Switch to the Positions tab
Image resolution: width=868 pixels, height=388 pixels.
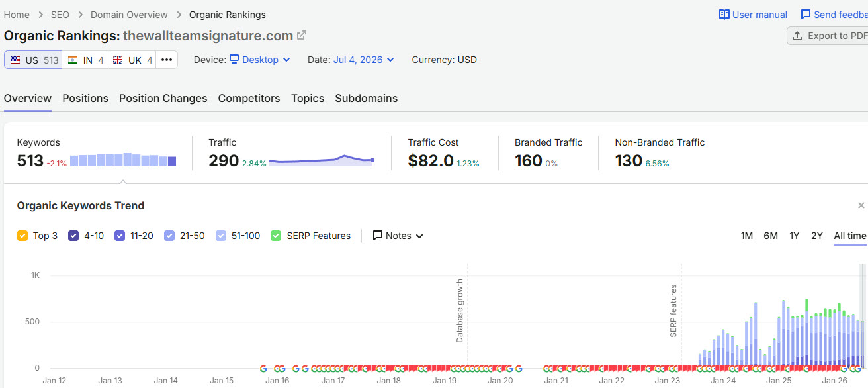[x=85, y=98]
